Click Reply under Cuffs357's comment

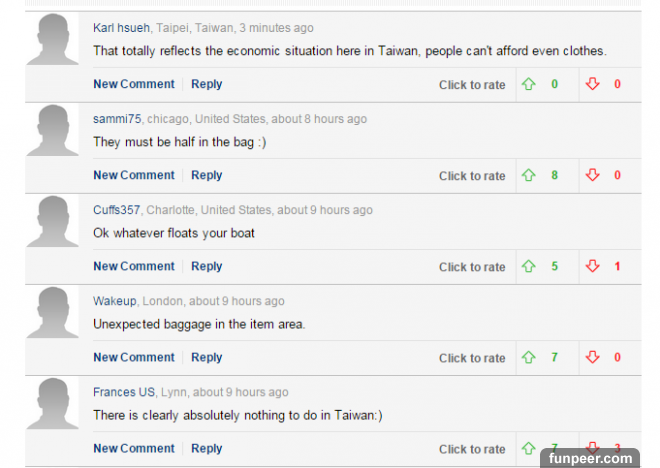[x=207, y=266]
